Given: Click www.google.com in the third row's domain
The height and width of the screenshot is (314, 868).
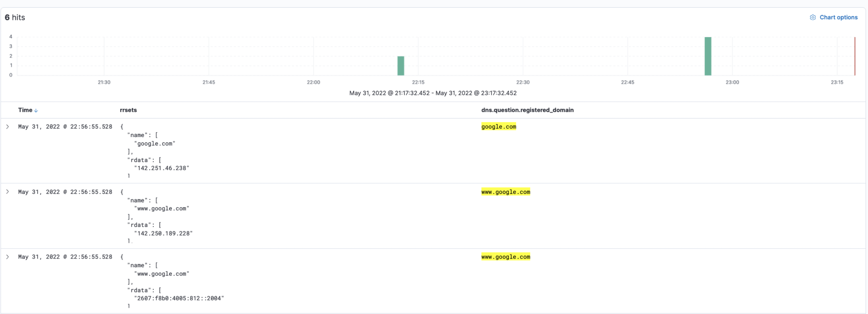Looking at the screenshot, I should tap(506, 257).
